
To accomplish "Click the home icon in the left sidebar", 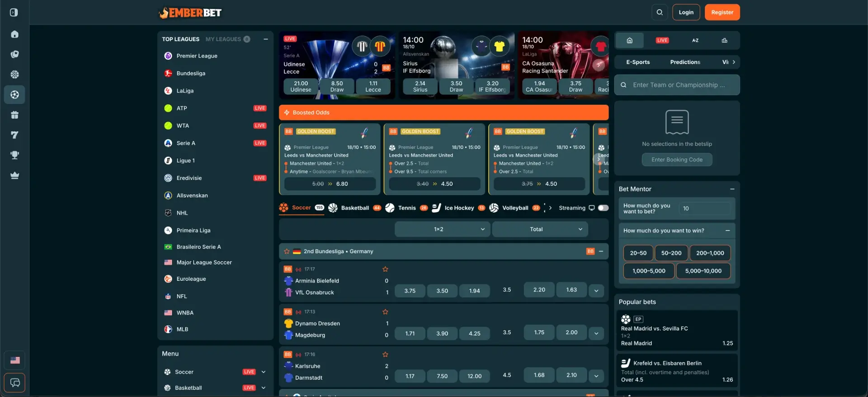I will 14,34.
